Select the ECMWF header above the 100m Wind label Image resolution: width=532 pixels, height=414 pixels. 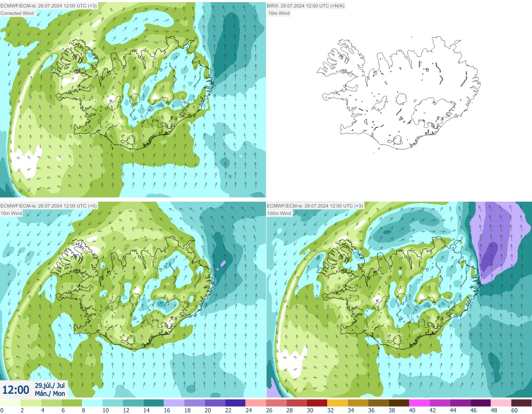(x=315, y=206)
